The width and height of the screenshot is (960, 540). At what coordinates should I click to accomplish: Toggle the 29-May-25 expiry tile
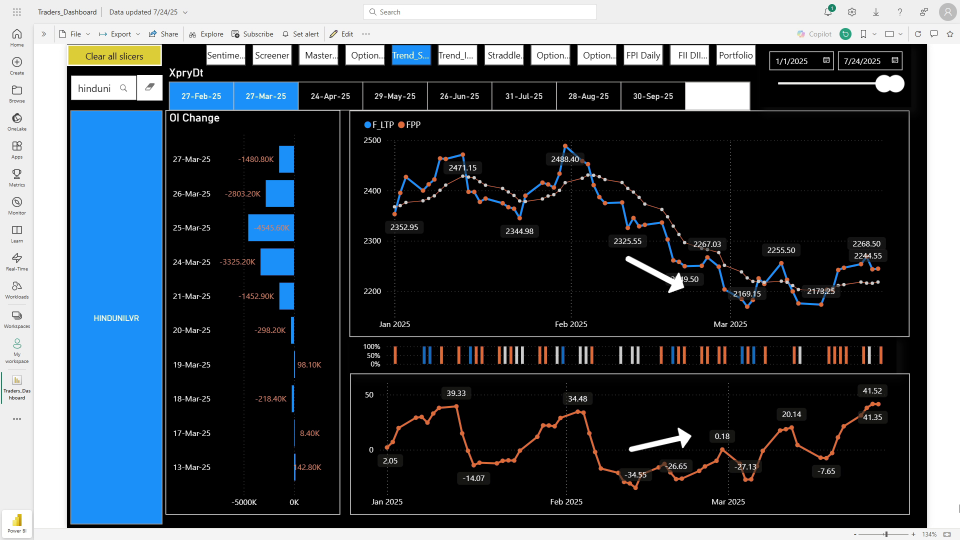pos(395,96)
